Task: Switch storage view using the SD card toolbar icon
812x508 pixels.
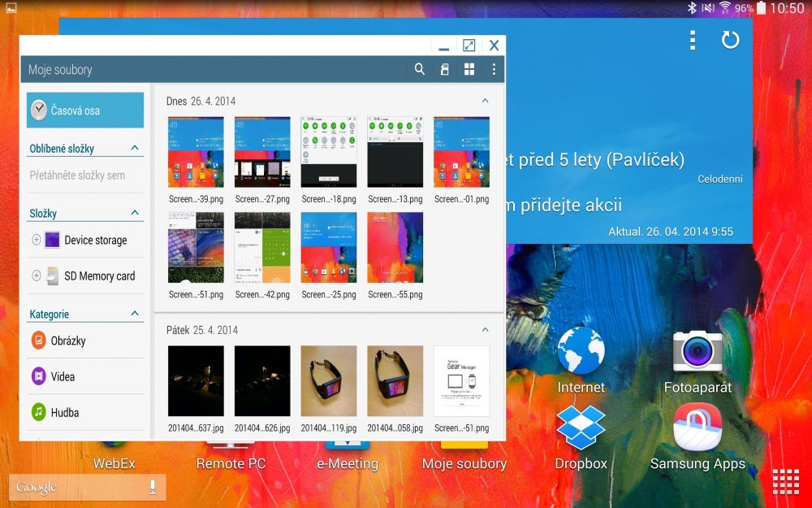Action: (x=444, y=69)
